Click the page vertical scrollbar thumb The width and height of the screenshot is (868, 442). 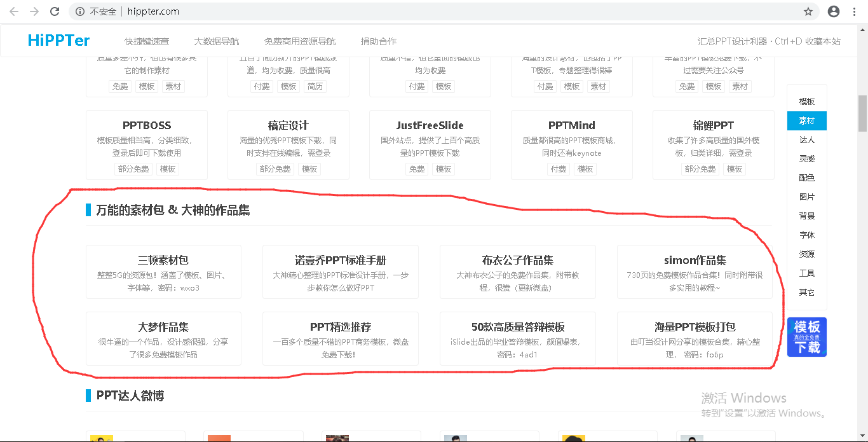862,113
